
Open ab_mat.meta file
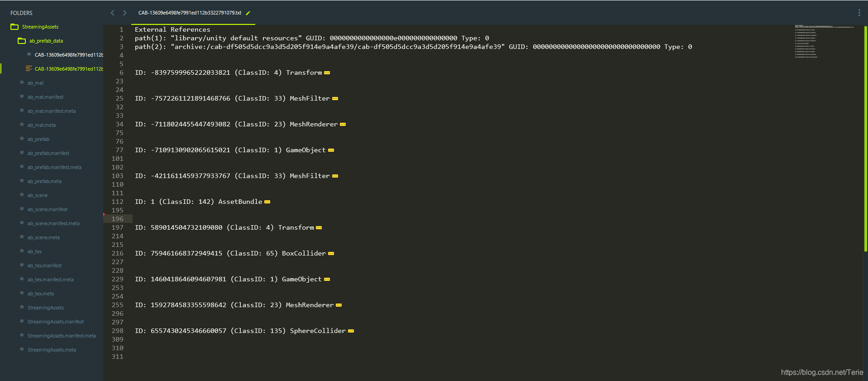coord(42,125)
